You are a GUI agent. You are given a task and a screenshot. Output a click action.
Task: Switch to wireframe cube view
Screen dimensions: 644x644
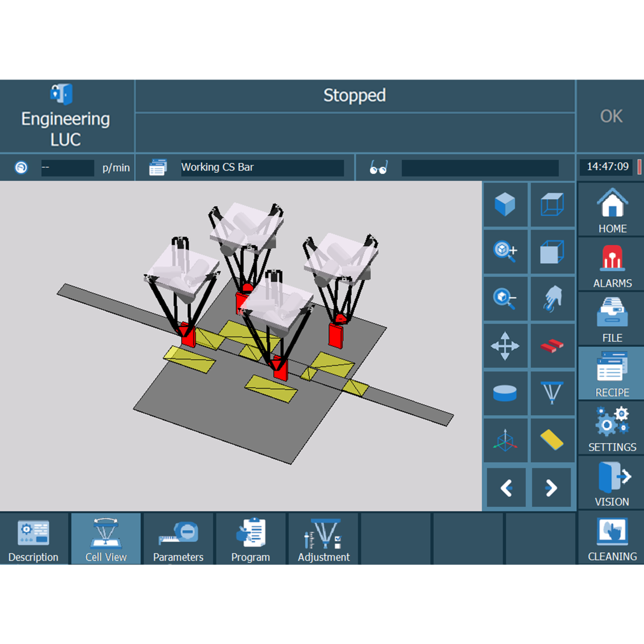552,205
